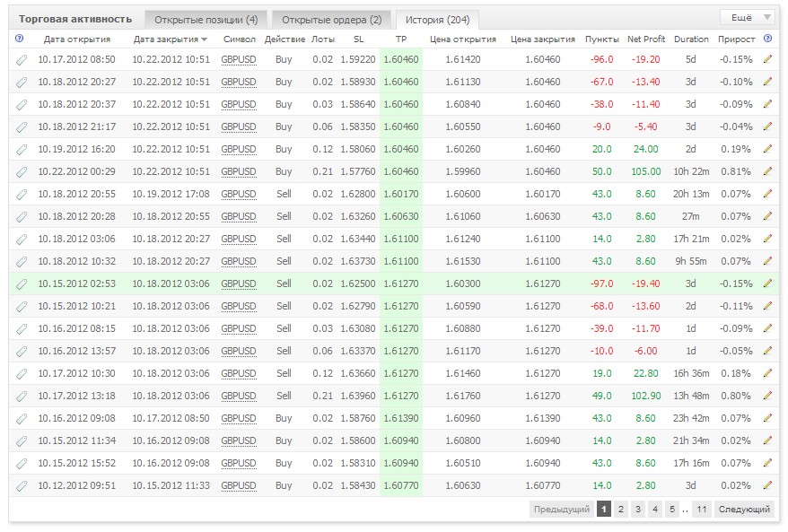Viewport: 788px width, 532px height.
Task: Click the Предыдущий pagination button
Action: coord(561,509)
